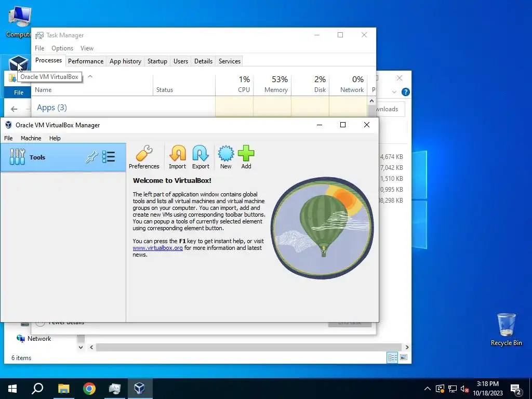Switch to the Startup tab
The width and height of the screenshot is (532, 399).
(157, 61)
